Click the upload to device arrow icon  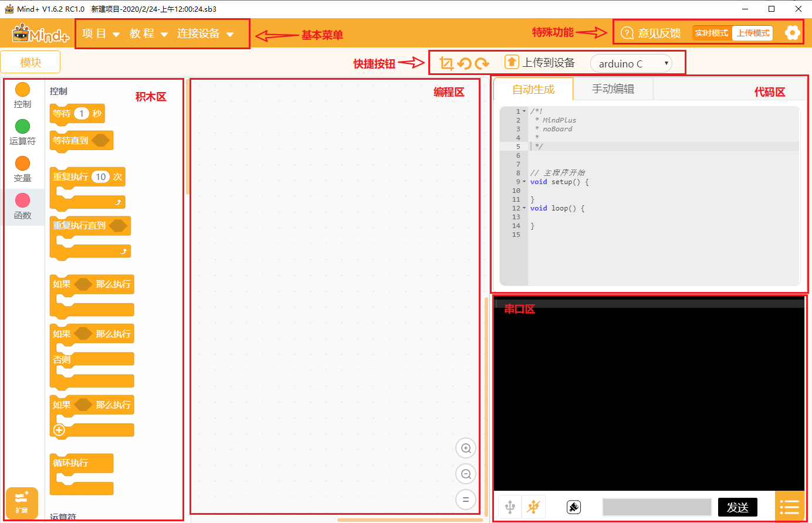[x=512, y=62]
